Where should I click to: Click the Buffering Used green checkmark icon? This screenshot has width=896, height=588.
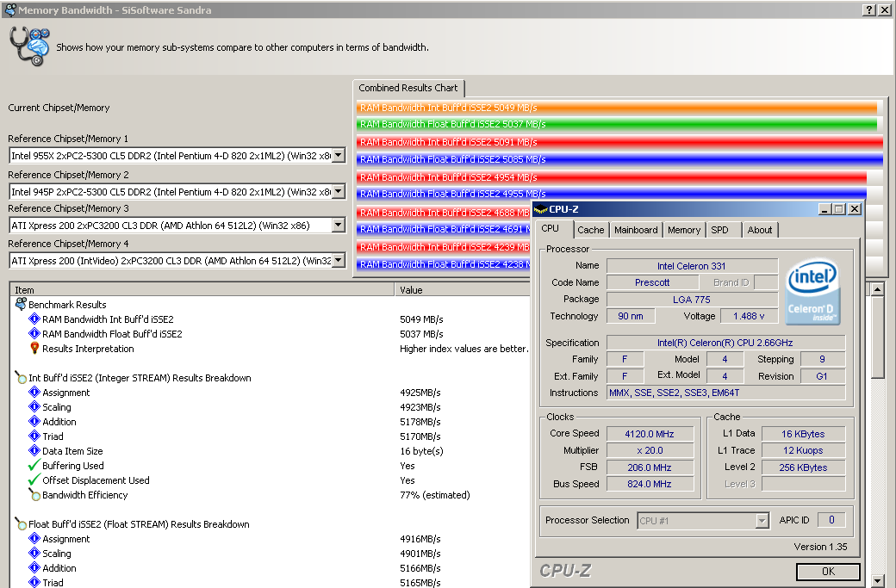(x=34, y=466)
